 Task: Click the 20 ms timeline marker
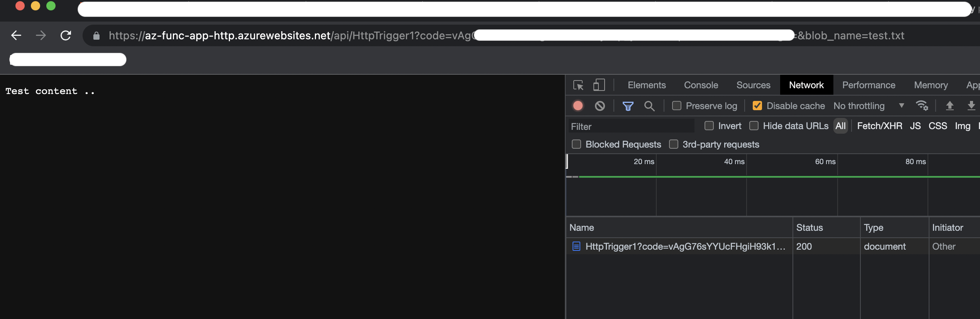click(644, 162)
